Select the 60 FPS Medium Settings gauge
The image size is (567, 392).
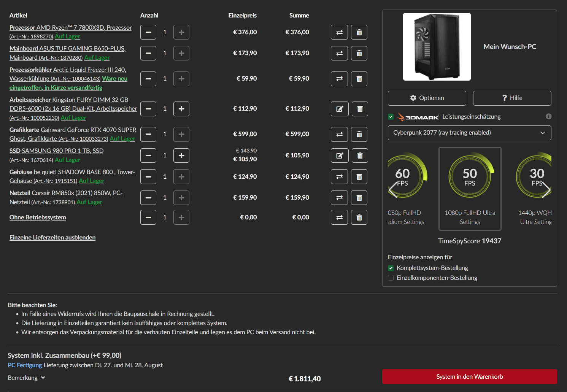pos(407,175)
